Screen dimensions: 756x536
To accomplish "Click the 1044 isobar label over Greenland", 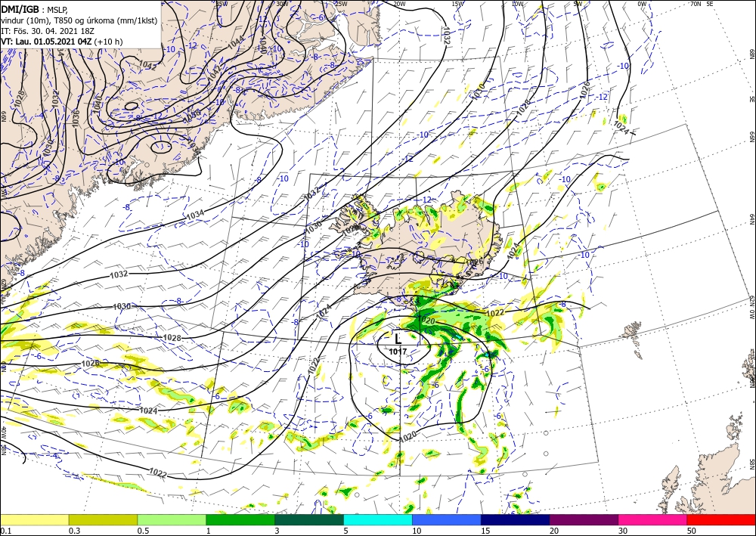I will [x=236, y=43].
